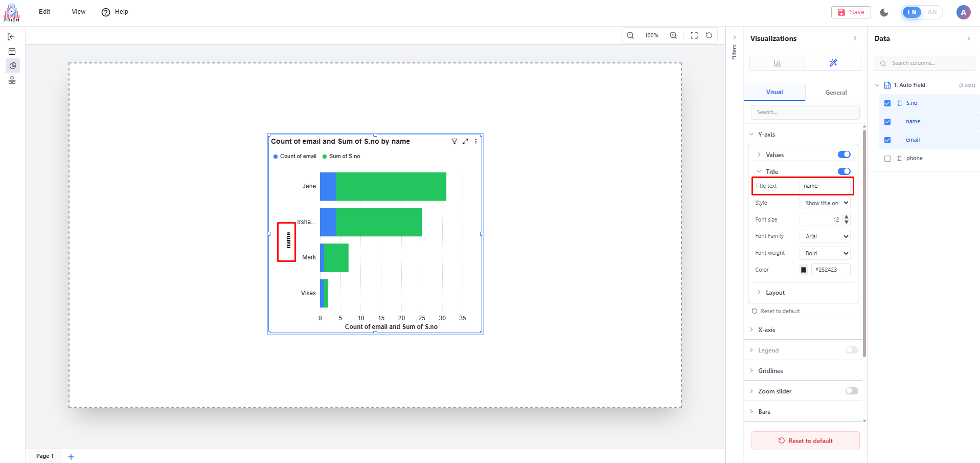This screenshot has width=980, height=463.
Task: Check the phone column checkbox
Action: (887, 159)
